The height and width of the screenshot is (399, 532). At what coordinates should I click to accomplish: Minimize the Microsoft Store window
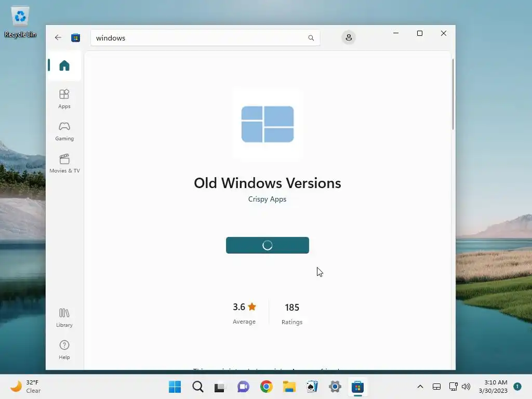tap(395, 33)
